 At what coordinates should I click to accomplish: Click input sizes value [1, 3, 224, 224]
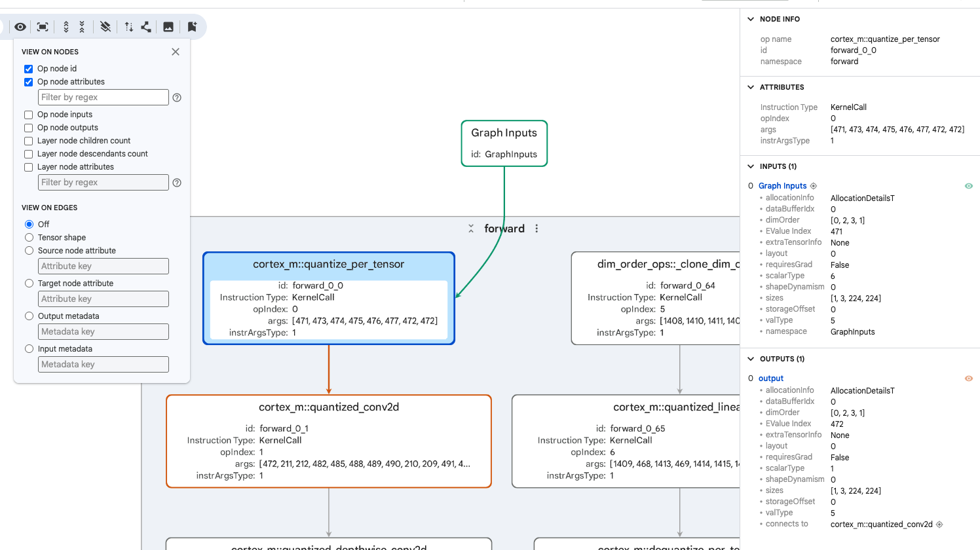856,299
